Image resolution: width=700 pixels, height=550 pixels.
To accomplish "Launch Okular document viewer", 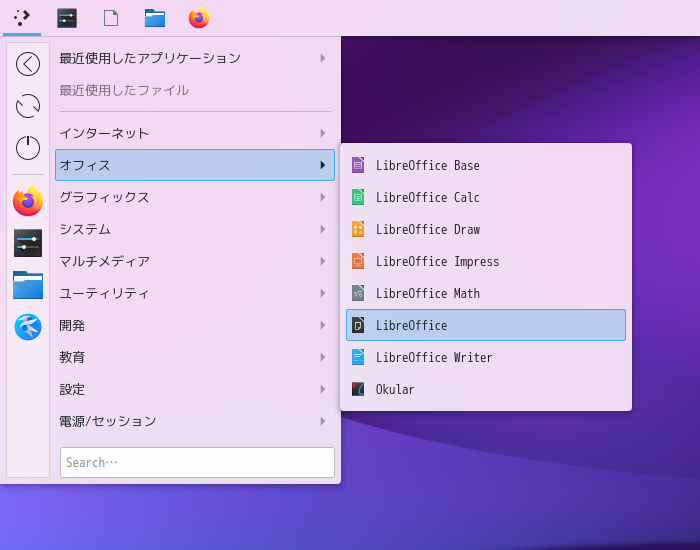I will [x=486, y=389].
